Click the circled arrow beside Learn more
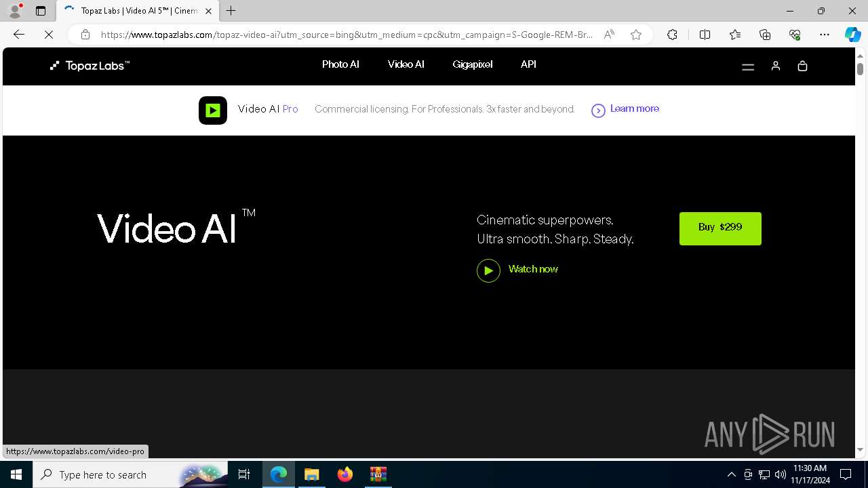The height and width of the screenshot is (488, 868). [x=598, y=110]
